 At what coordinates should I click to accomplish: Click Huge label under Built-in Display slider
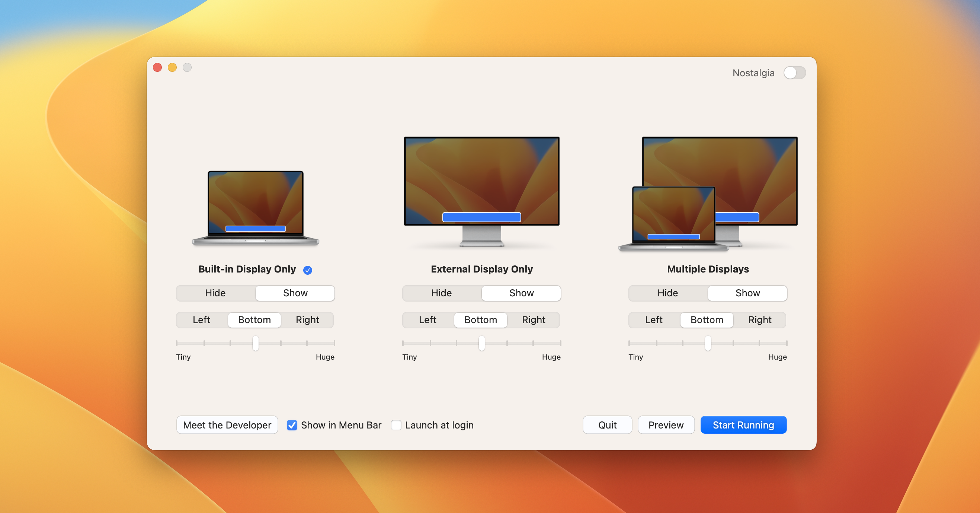[x=325, y=357]
